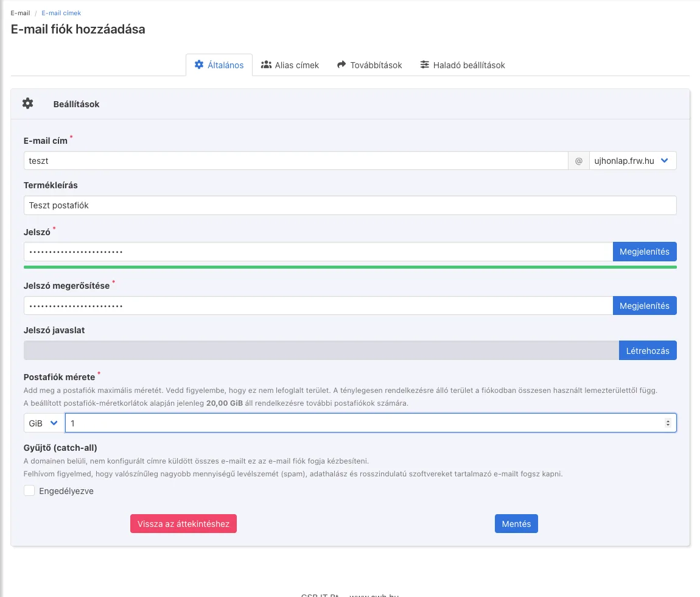Screen dimensions: 700x597
Task: Click the Beállítások gear icon in panel header
Action: 27,104
